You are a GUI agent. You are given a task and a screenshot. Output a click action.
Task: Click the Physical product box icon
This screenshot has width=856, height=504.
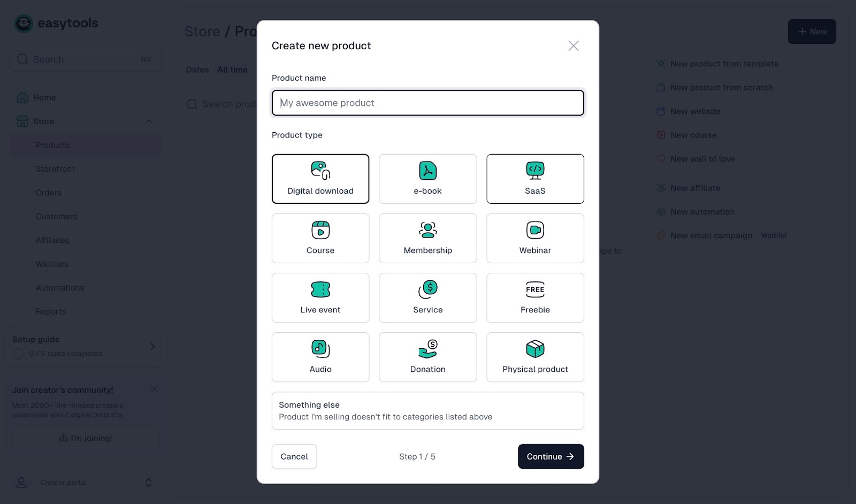(535, 349)
